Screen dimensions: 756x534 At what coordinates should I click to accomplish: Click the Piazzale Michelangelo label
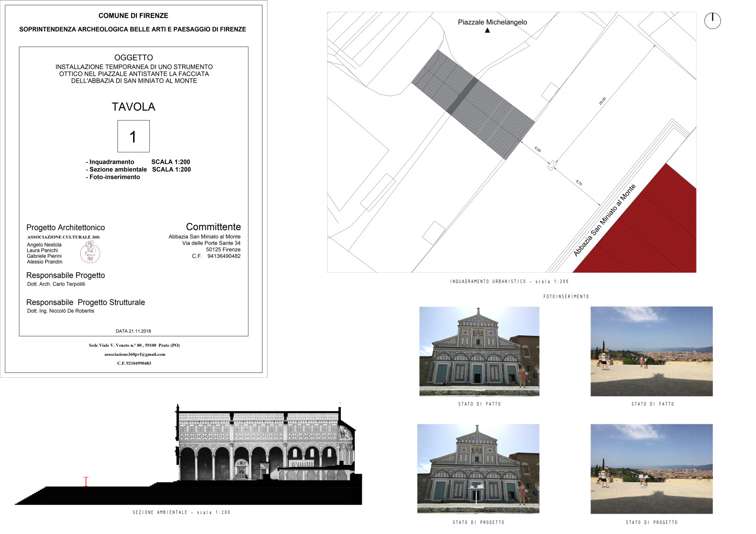click(492, 22)
